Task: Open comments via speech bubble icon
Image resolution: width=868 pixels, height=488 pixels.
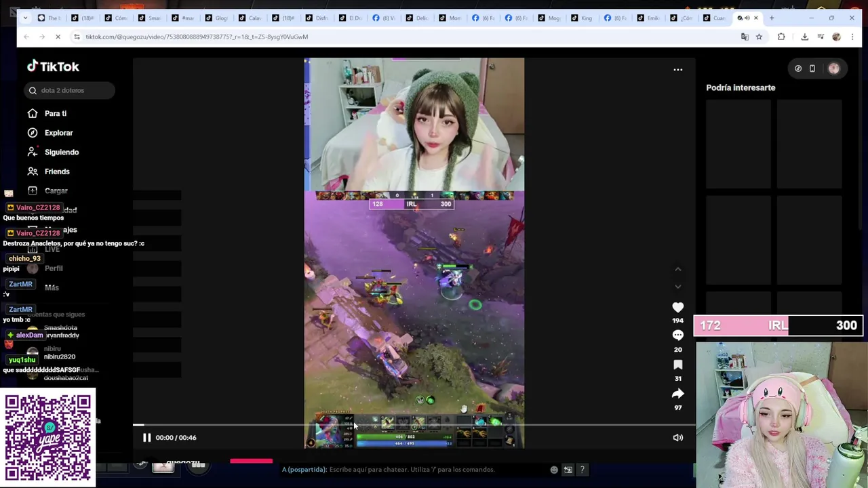Action: [677, 335]
